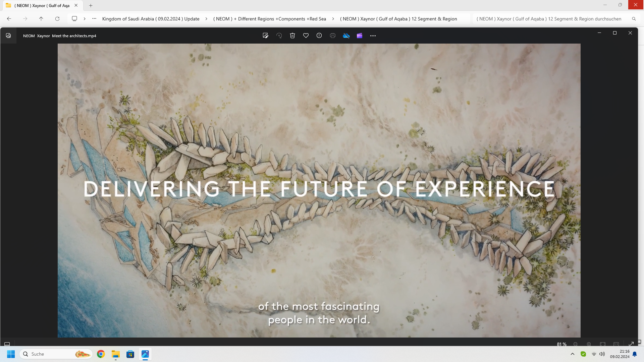
Task: Refresh the File Explorer folder
Action: [57, 19]
